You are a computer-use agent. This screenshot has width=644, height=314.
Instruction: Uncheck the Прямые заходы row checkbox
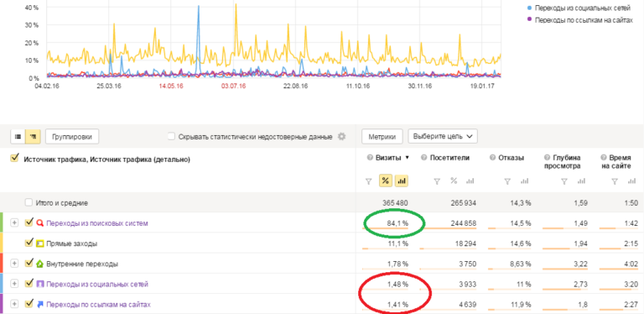click(x=29, y=243)
